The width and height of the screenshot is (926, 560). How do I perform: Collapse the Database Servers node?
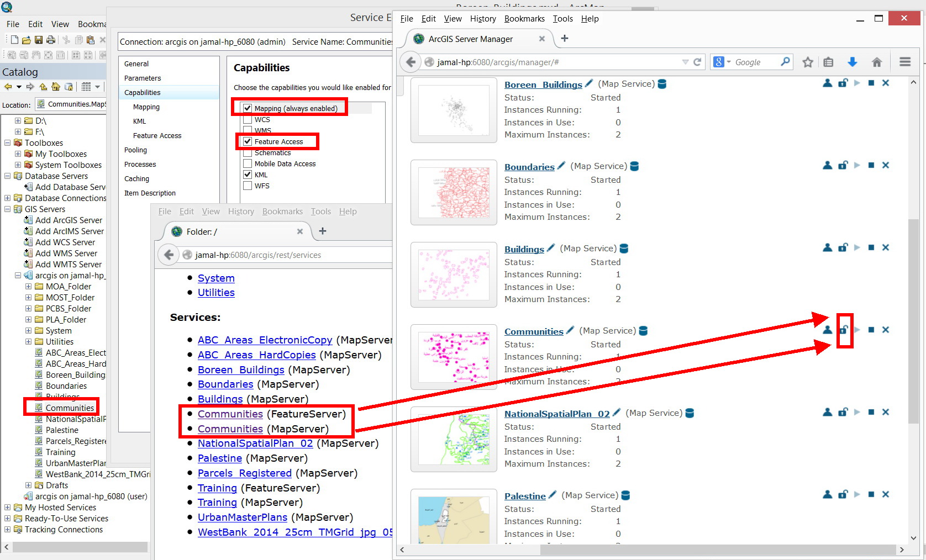click(x=7, y=176)
